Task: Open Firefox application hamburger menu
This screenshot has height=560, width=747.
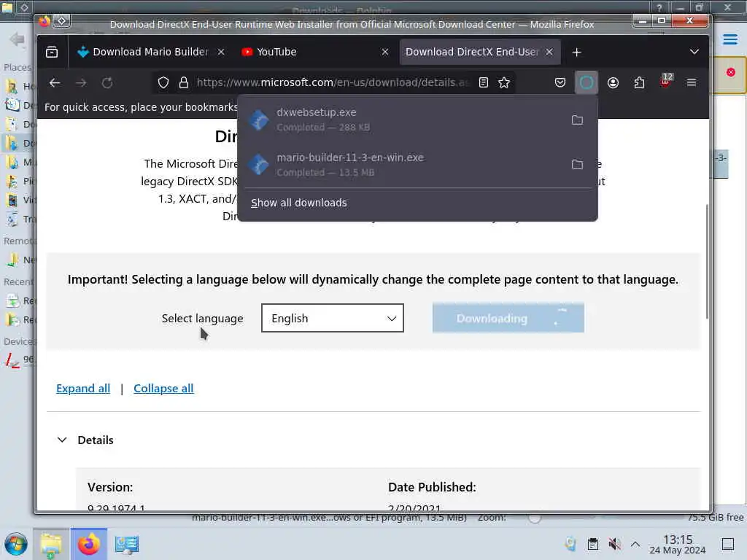Action: [x=692, y=83]
